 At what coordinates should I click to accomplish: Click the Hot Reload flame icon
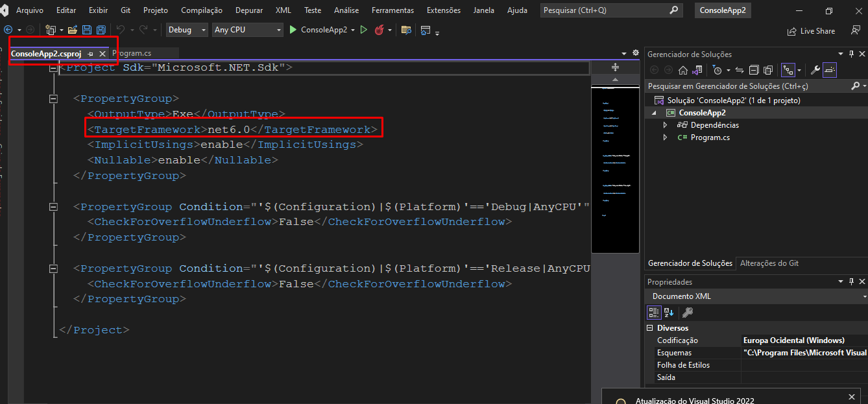[x=380, y=30]
